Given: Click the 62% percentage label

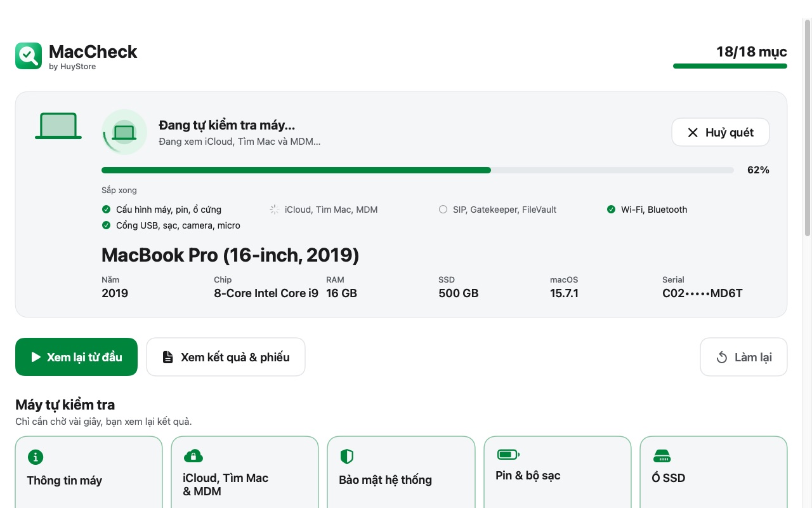Looking at the screenshot, I should coord(758,170).
